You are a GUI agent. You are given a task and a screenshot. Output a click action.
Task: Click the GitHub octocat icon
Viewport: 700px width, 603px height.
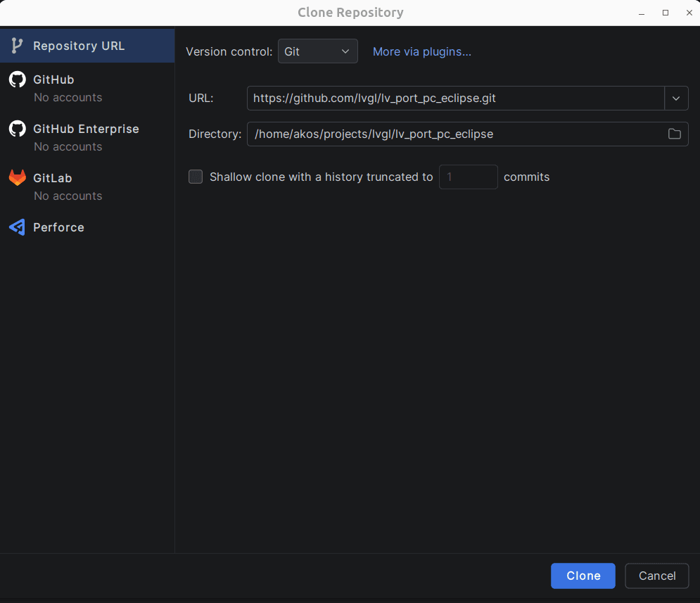click(18, 80)
